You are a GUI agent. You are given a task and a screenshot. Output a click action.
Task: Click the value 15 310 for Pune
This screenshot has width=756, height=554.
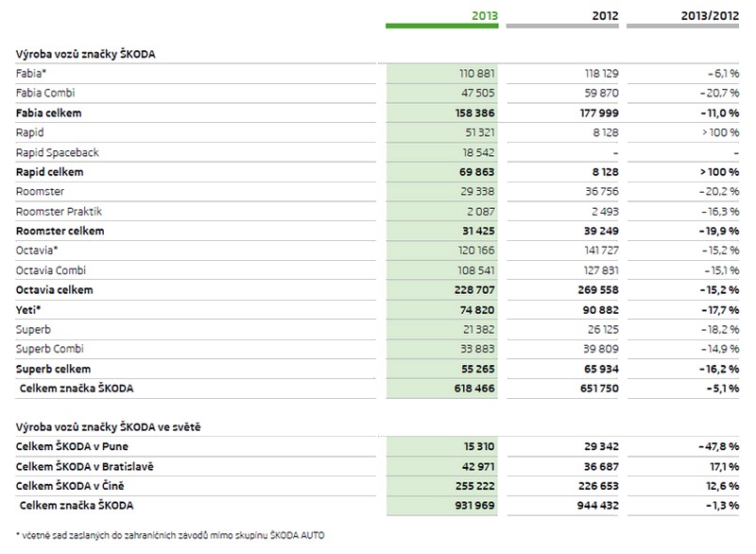click(x=479, y=446)
